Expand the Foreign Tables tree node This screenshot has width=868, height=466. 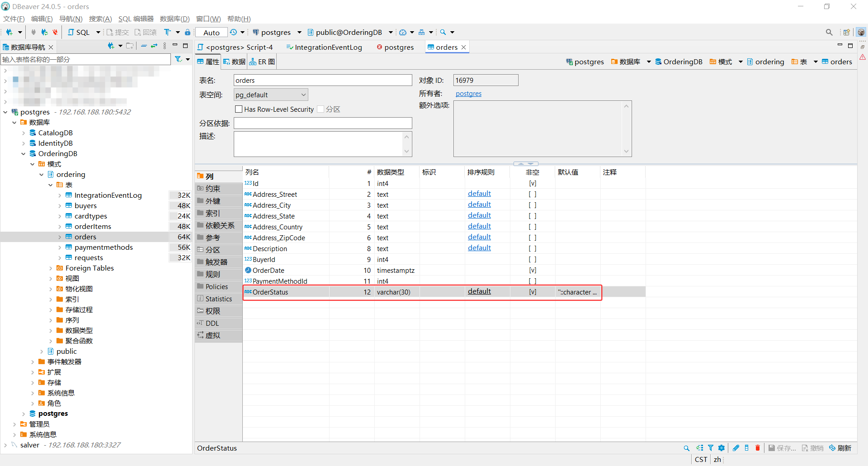click(x=51, y=268)
